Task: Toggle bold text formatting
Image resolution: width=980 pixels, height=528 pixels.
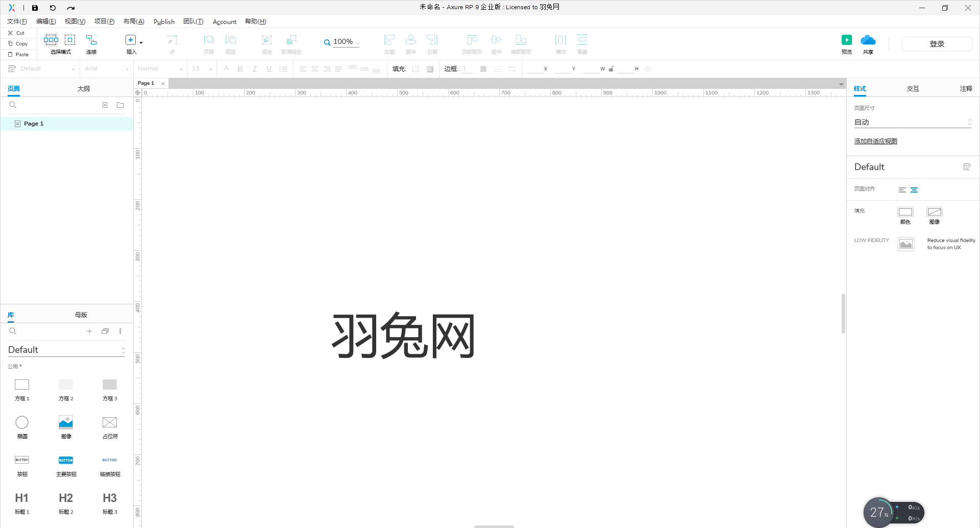Action: pyautogui.click(x=240, y=69)
